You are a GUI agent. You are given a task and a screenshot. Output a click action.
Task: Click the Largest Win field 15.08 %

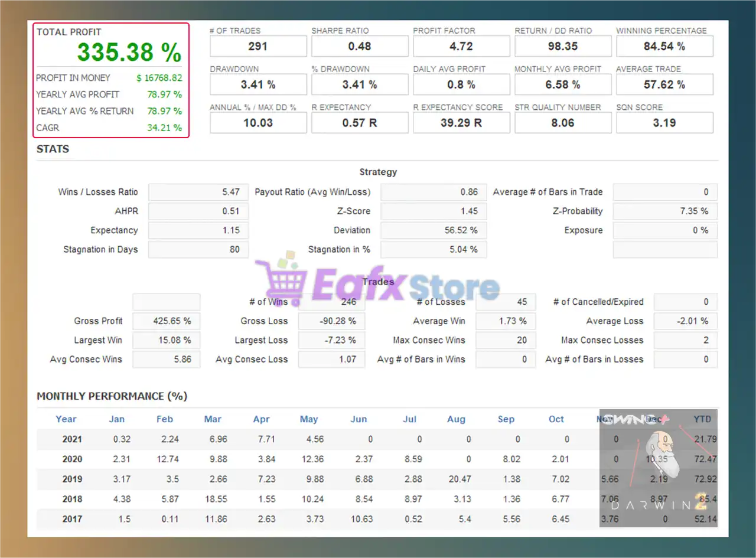pos(167,340)
